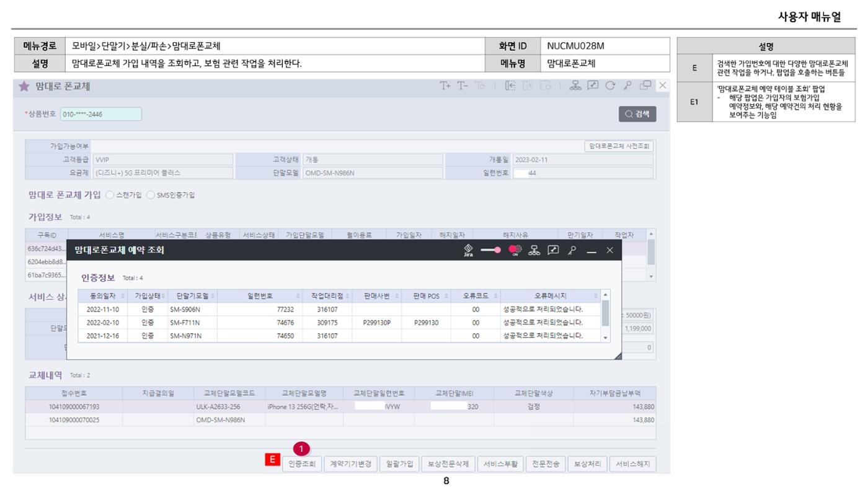The width and height of the screenshot is (868, 489).
Task: Click the ULK-A2633-256 model code cell
Action: click(x=229, y=407)
